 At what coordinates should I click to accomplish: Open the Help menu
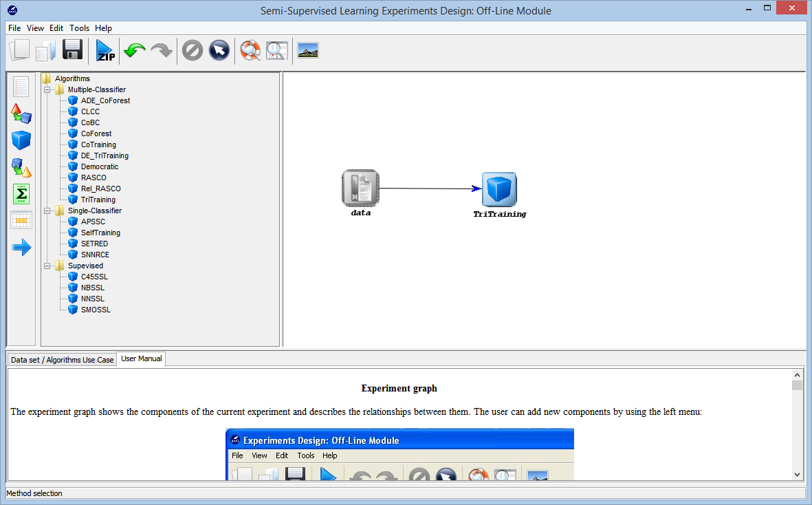[x=103, y=28]
